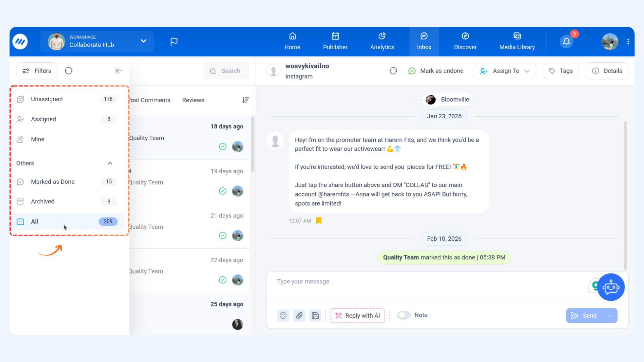Open the AI chatbot assistant bubble
This screenshot has width=644, height=362.
click(x=610, y=287)
